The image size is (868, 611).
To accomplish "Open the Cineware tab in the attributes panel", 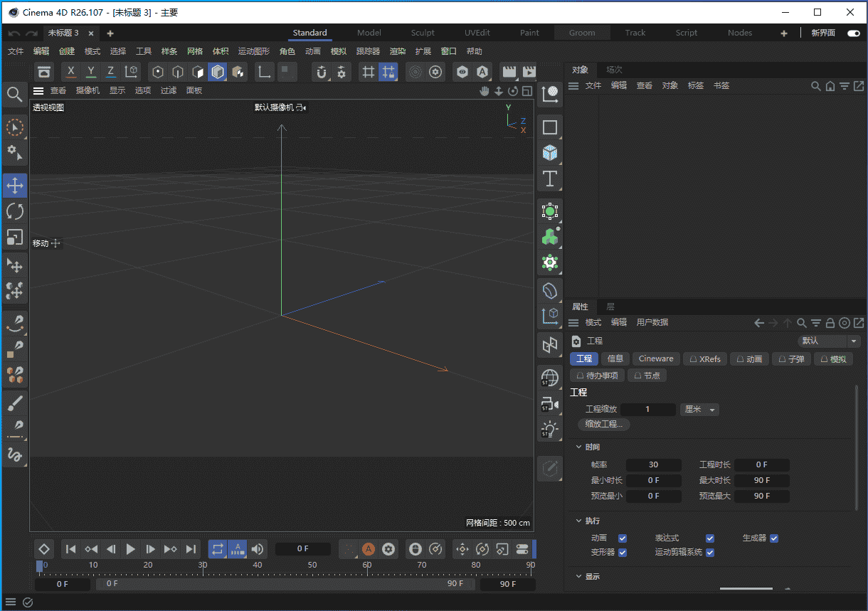I will tap(655, 358).
